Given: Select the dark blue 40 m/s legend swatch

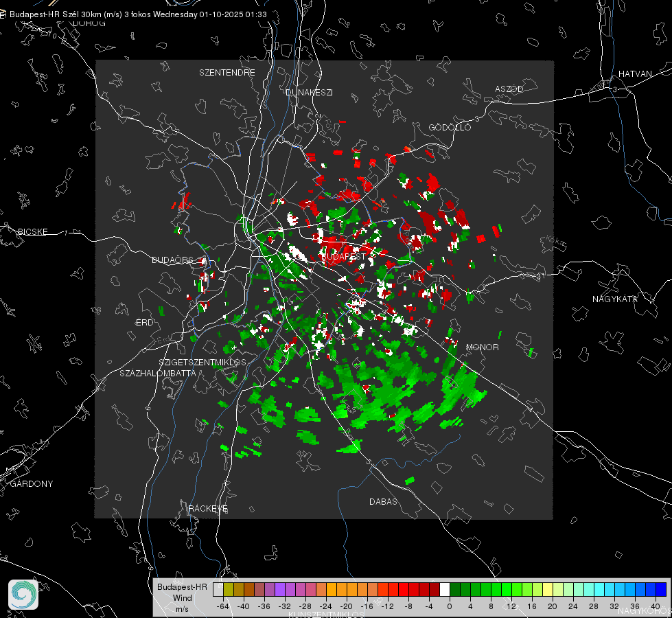Looking at the screenshot, I should tap(661, 589).
